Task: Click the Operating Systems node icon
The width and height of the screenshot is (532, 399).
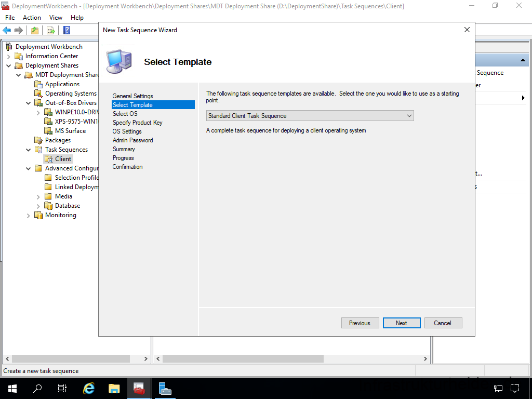Action: [x=38, y=94]
